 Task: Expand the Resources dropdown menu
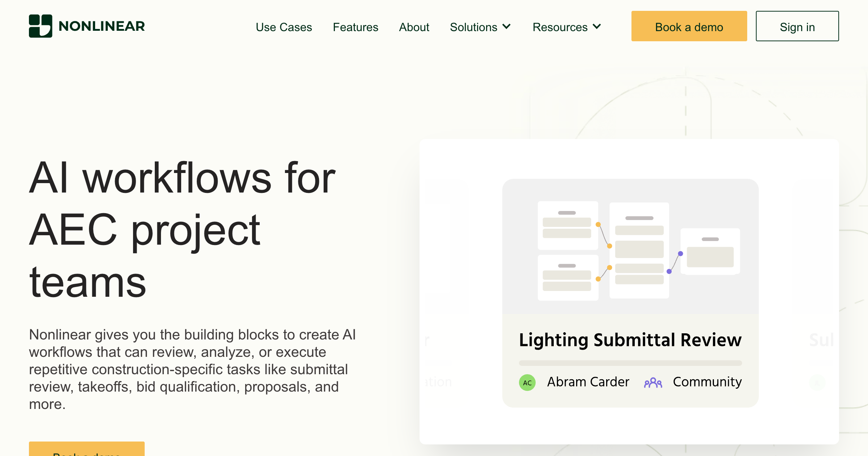click(x=567, y=27)
